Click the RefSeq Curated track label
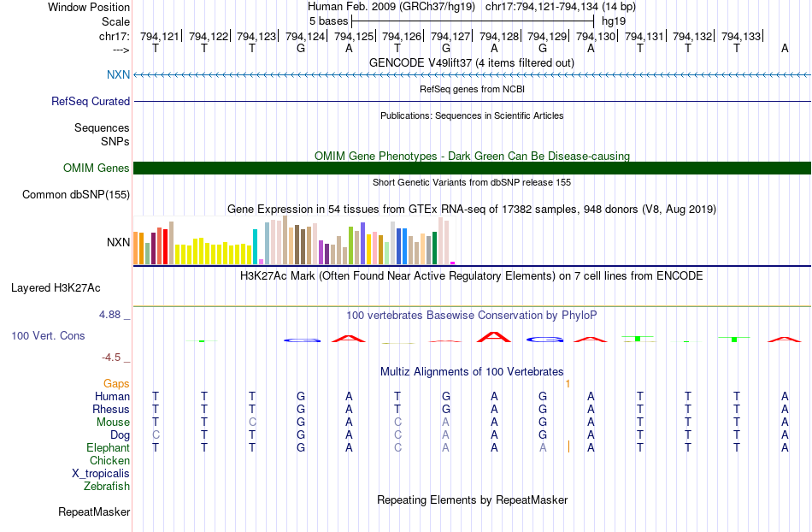 pos(91,101)
